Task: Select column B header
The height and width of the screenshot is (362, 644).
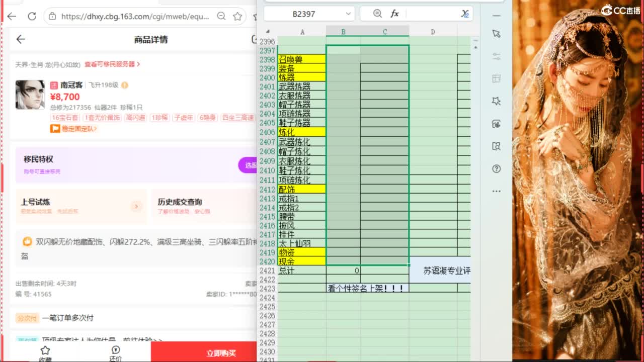Action: 343,32
